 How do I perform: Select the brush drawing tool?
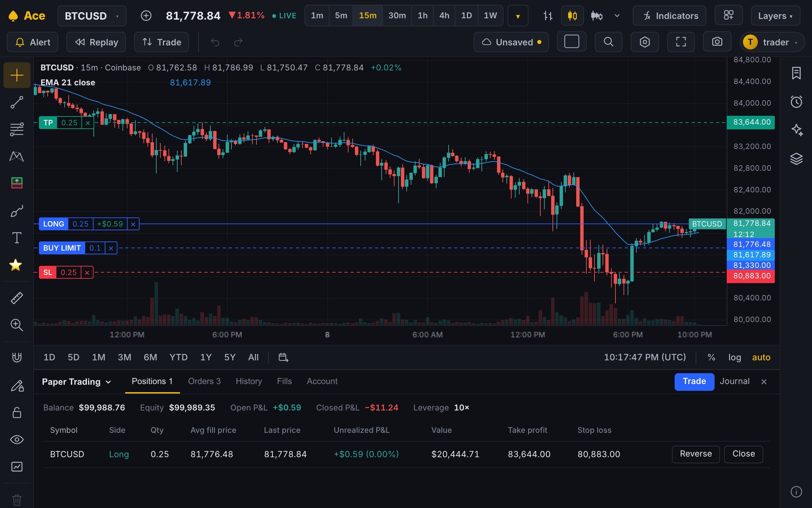(17, 211)
